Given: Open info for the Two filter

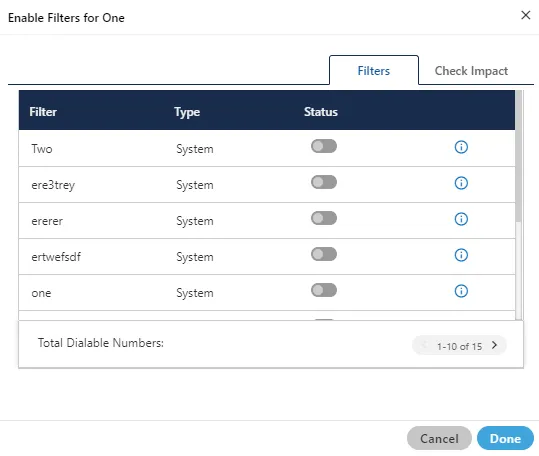Looking at the screenshot, I should point(461,147).
